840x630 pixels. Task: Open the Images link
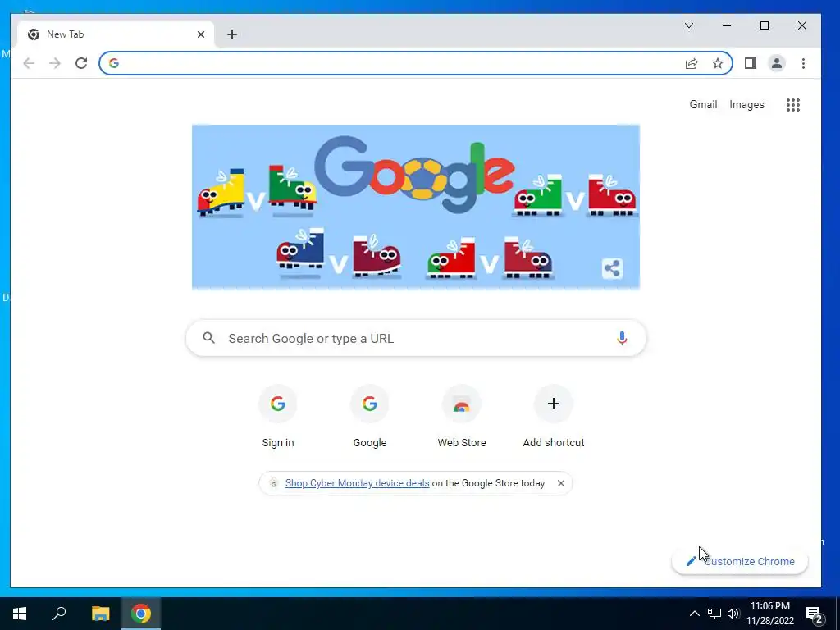(x=746, y=104)
